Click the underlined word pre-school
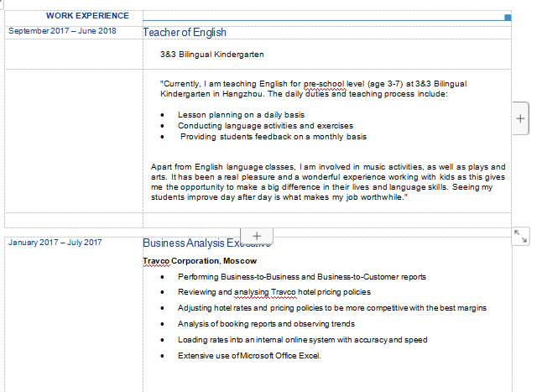 [x=324, y=84]
